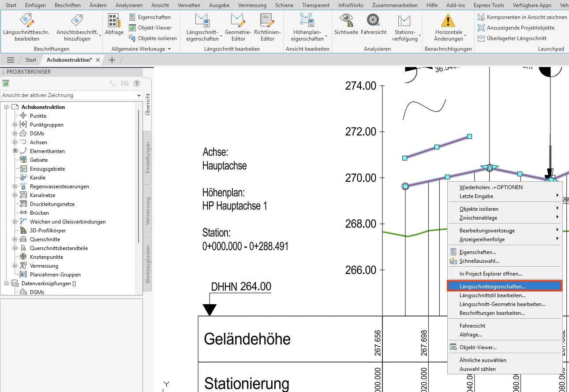The image size is (569, 392).
Task: Choose Längsschnitt-Geometrie bearbeiten... entry
Action: point(505,304)
